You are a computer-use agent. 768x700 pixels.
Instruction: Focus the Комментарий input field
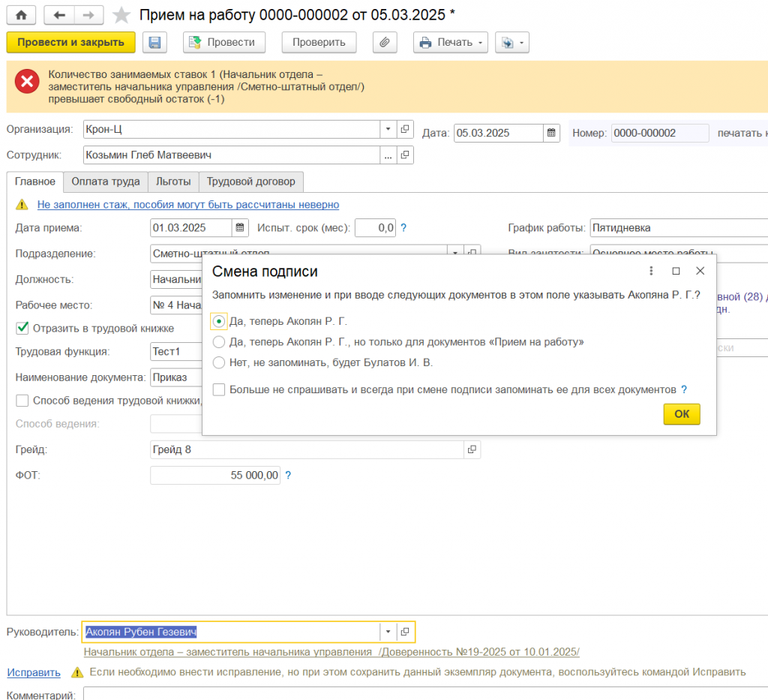[426, 694]
